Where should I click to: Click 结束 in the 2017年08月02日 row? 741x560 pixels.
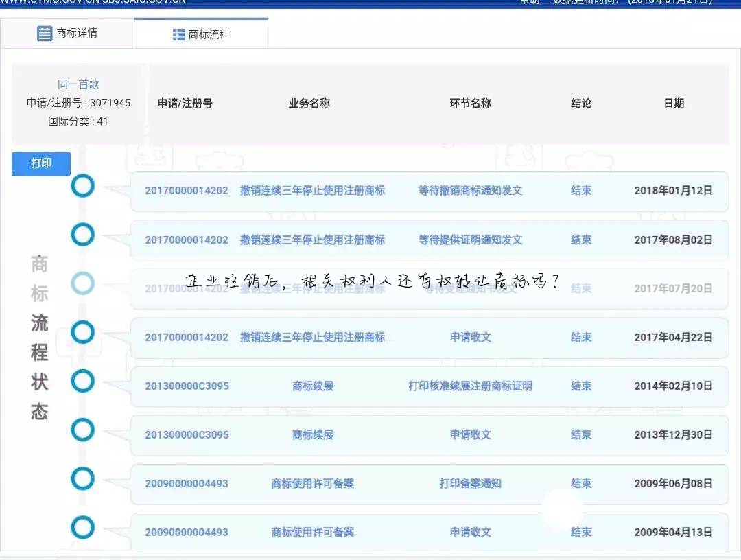coord(581,240)
